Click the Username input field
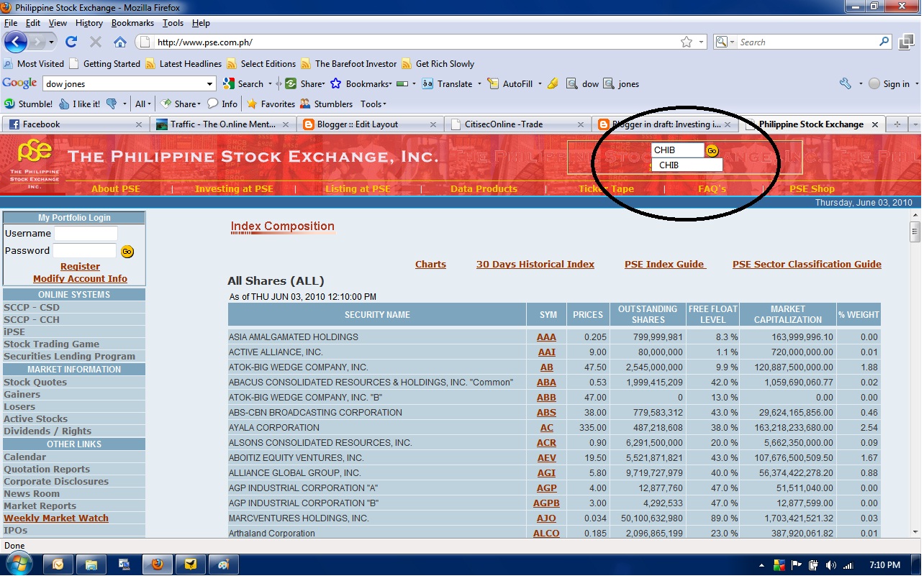924x581 pixels. [86, 233]
